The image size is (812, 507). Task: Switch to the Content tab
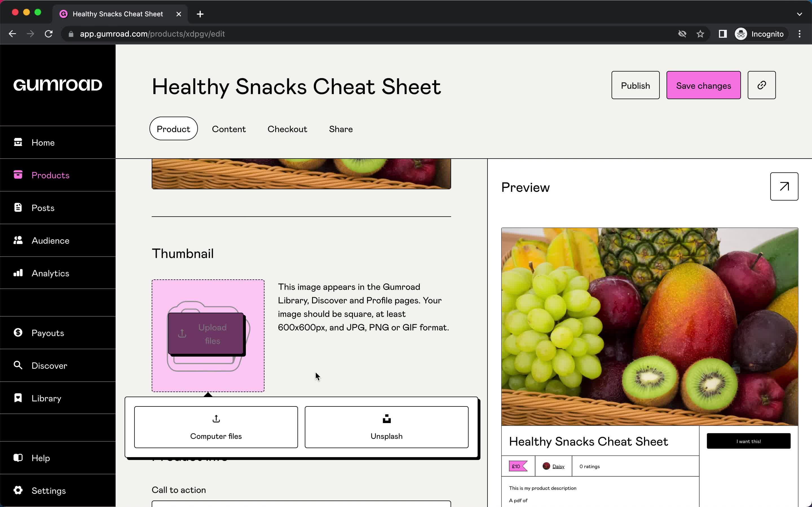pyautogui.click(x=229, y=129)
